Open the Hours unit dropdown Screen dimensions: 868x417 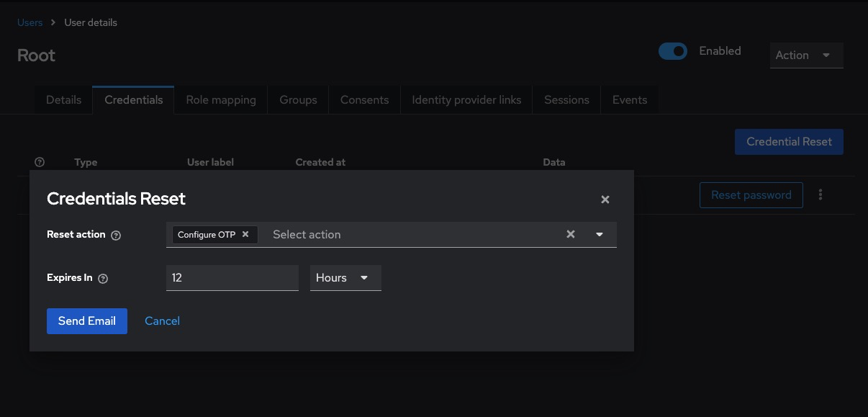pos(345,278)
